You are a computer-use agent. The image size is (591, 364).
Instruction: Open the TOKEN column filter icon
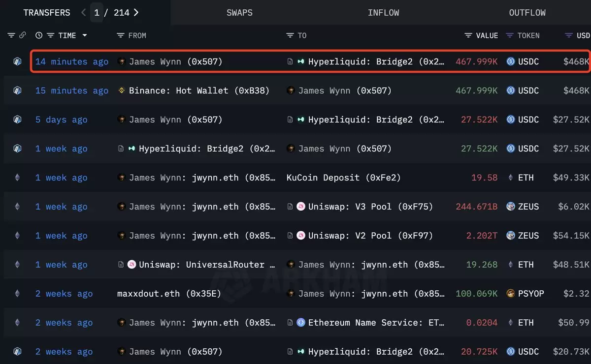[510, 35]
